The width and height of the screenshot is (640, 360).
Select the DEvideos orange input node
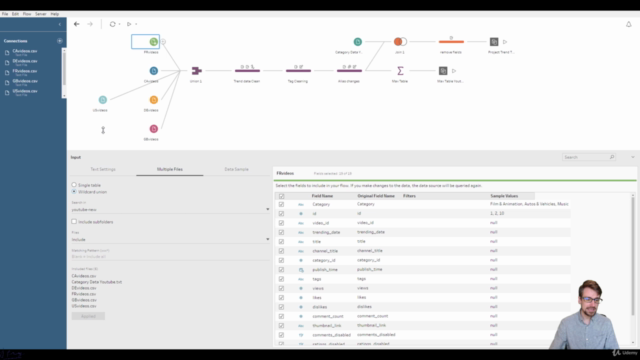pos(153,100)
